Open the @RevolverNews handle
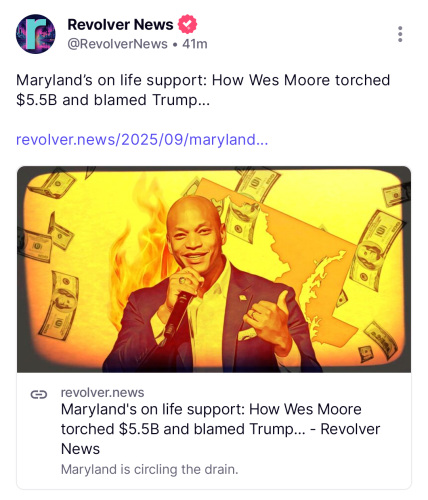This screenshot has width=428, height=500. click(117, 44)
